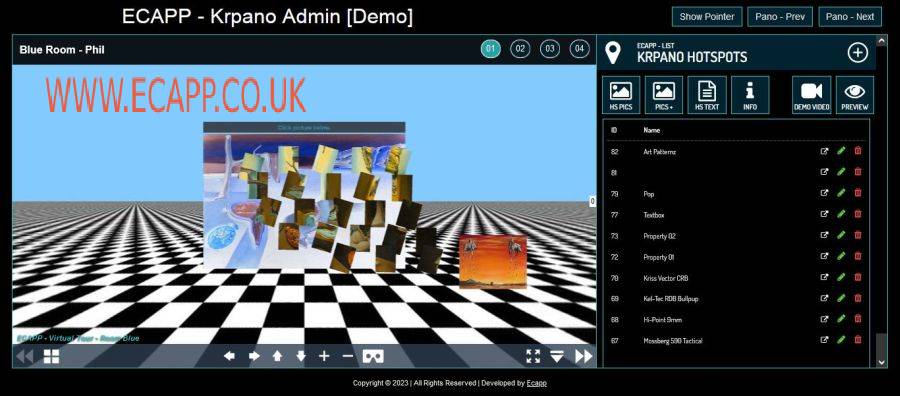Collapse the viewer control bar with the down arrow
The width and height of the screenshot is (900, 396).
(x=557, y=356)
